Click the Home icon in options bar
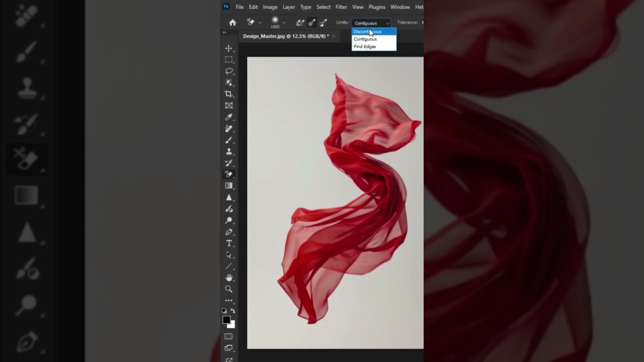This screenshot has height=362, width=644. point(232,23)
